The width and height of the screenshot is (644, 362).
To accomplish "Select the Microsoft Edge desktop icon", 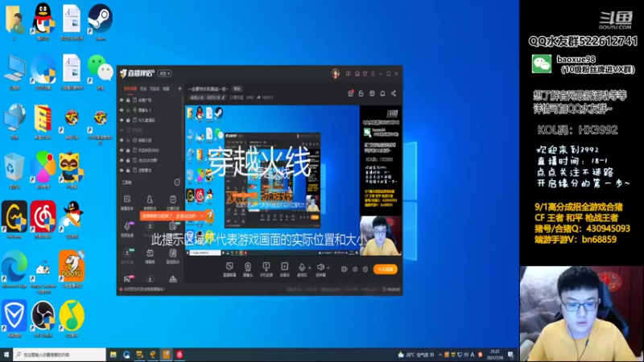I will coord(14,269).
